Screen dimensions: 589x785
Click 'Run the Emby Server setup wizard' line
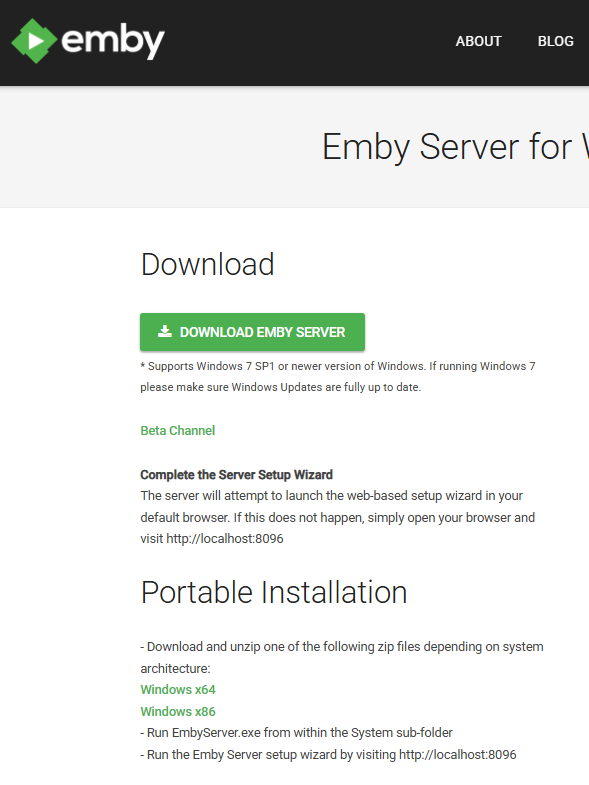point(328,755)
